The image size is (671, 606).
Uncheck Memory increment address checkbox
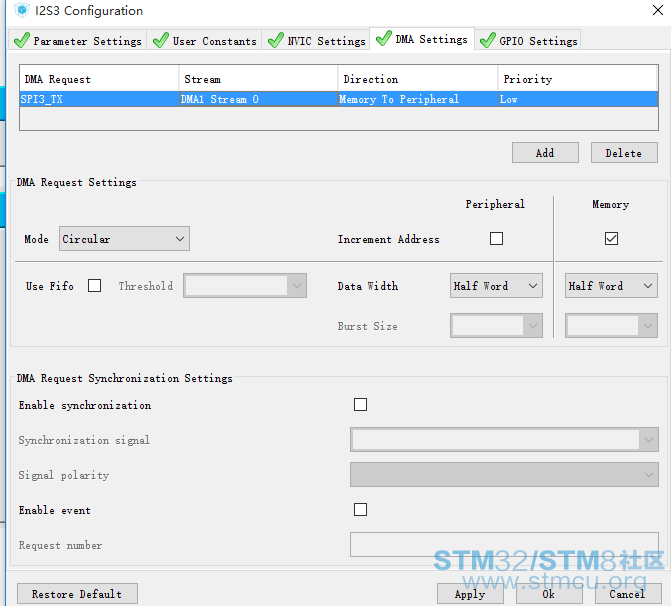(x=611, y=238)
